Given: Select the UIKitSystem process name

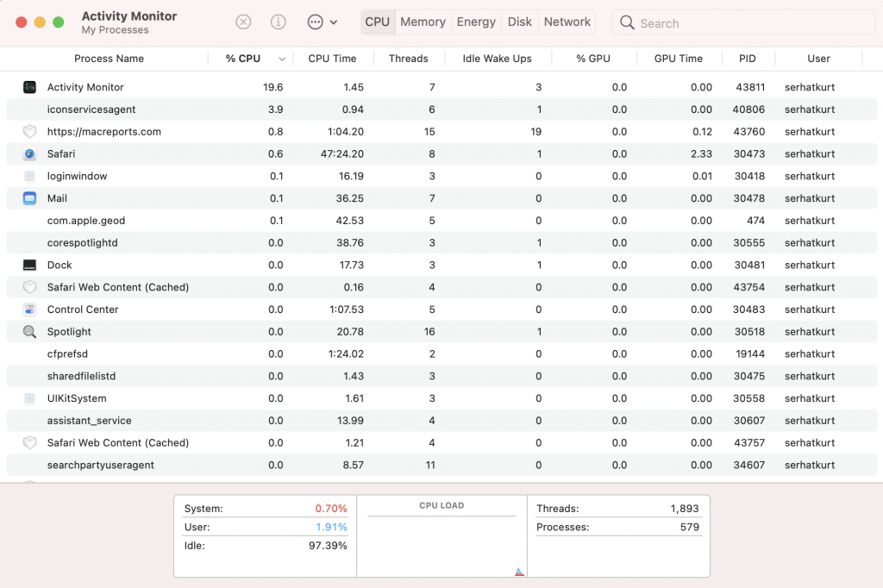Looking at the screenshot, I should [77, 398].
